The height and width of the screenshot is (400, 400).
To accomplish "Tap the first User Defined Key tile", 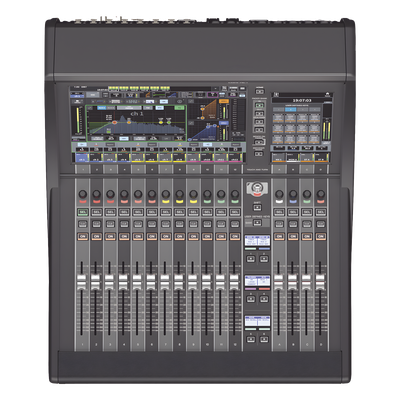I will tap(279, 118).
